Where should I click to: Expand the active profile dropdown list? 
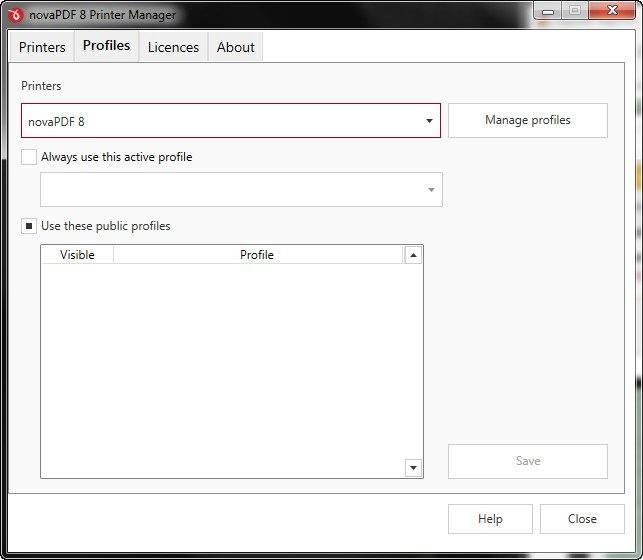(241, 189)
